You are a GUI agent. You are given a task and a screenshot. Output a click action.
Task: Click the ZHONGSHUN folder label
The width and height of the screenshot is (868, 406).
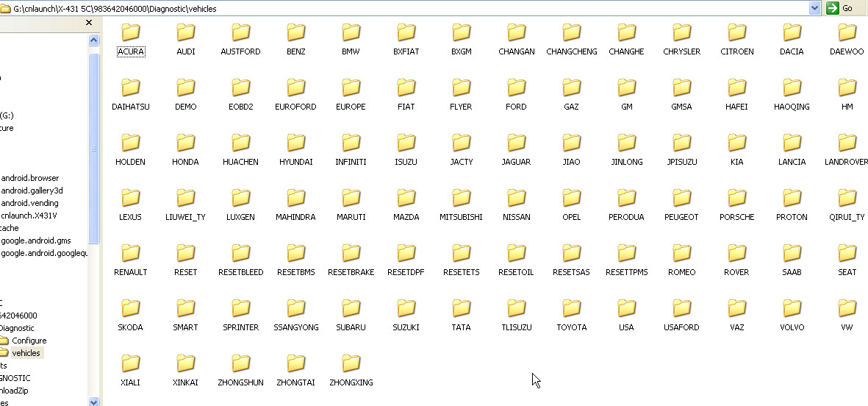pos(241,382)
